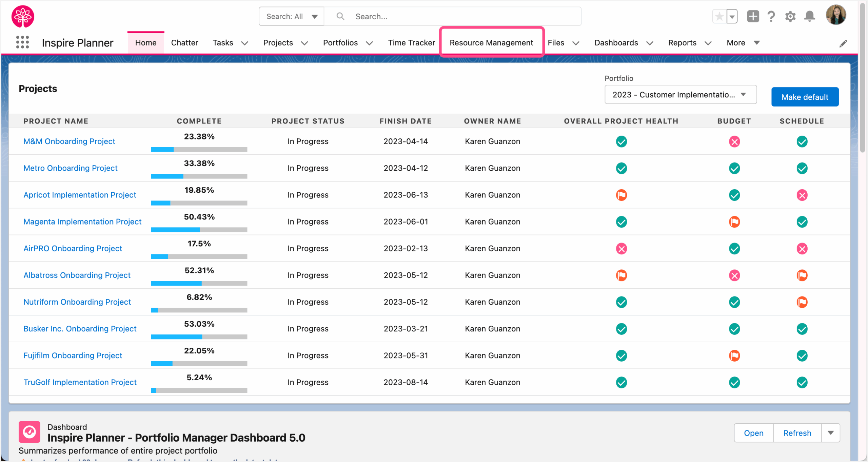Create a record with the plus icon

point(753,16)
